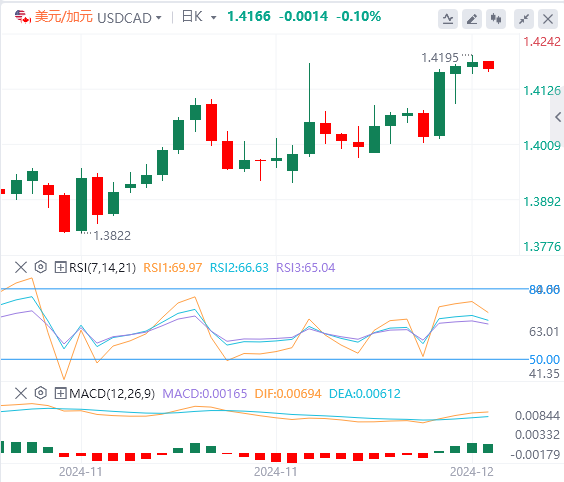Click the US-Canada flag icon
Screen dimensions: 564x482
coord(23,17)
